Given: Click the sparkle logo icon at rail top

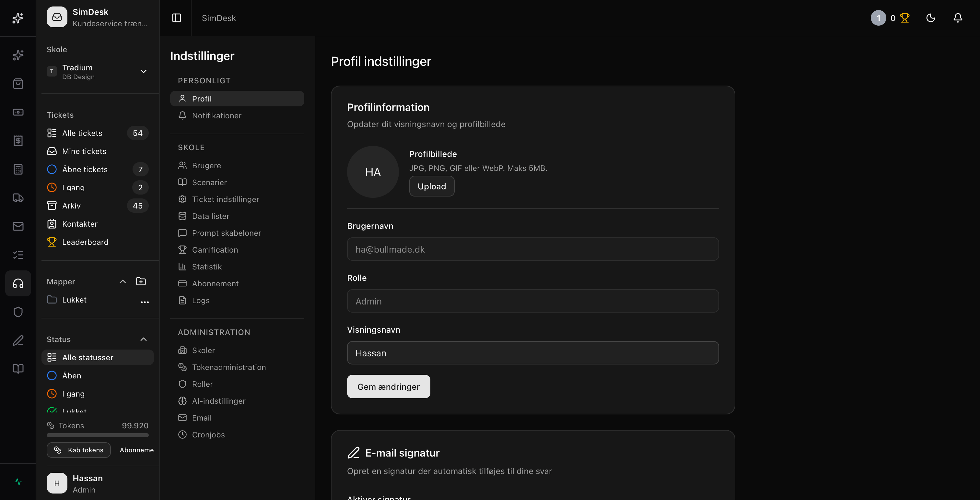Looking at the screenshot, I should 18,18.
